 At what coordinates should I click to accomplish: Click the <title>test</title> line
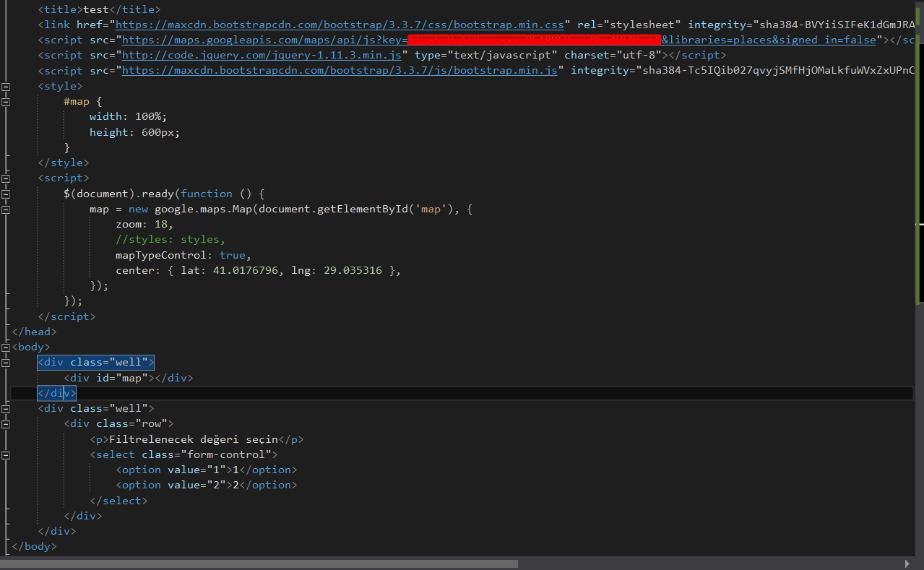point(100,9)
